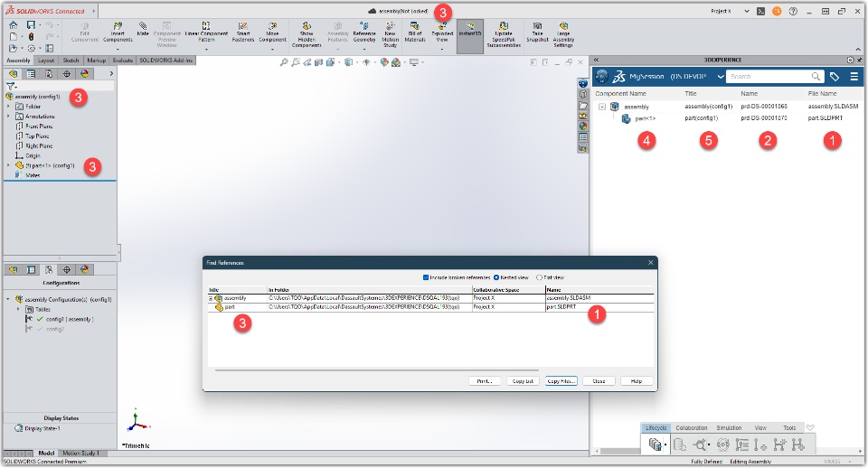Click the Take Snapshot tool
The width and height of the screenshot is (868, 468).
click(537, 33)
